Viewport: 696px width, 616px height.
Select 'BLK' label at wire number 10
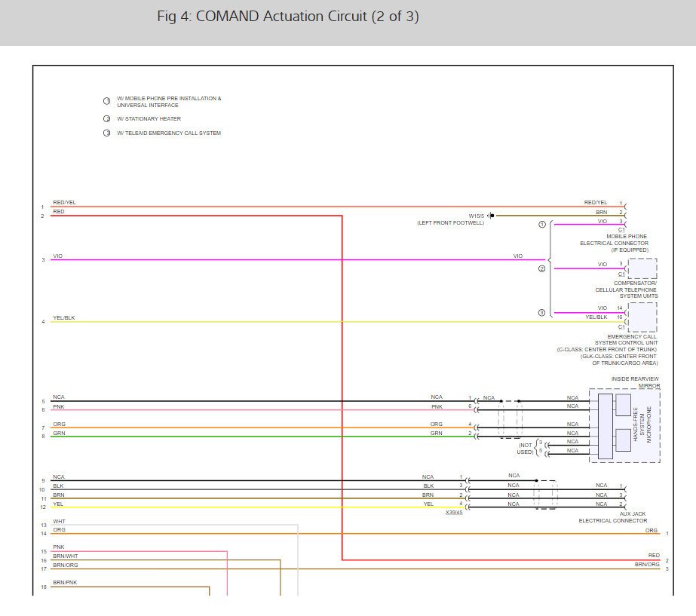pyautogui.click(x=58, y=486)
